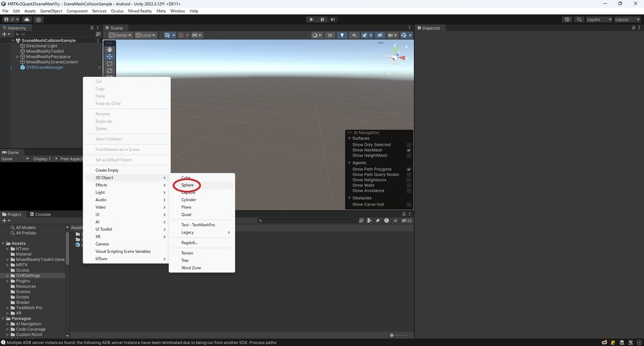
Task: Start Play mode with the Play button
Action: pyautogui.click(x=311, y=19)
